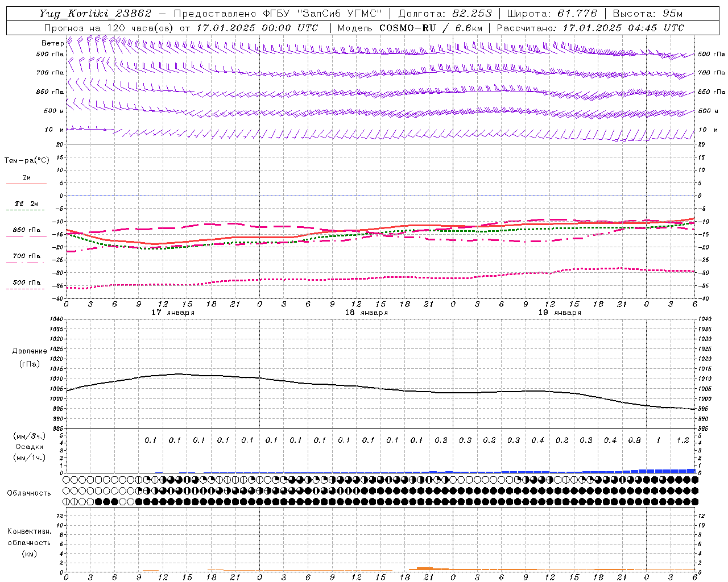Click the Td 2м legend entry
The height and width of the screenshot is (582, 728).
coord(26,203)
